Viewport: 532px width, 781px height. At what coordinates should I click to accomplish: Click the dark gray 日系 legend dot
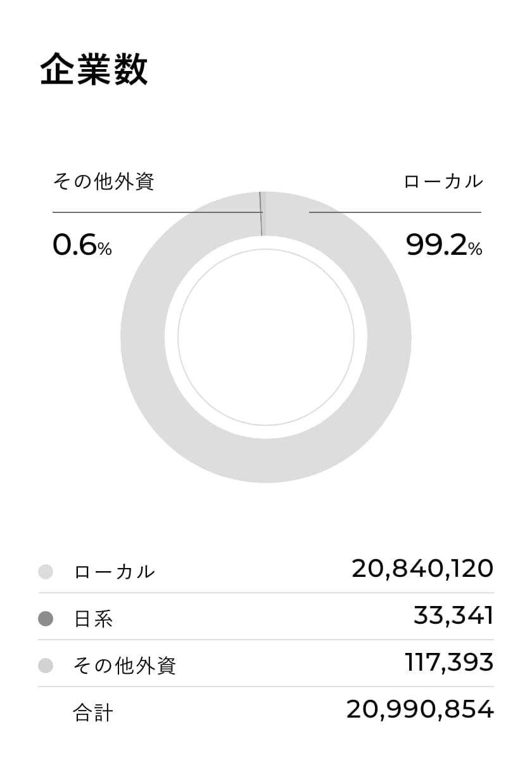(x=46, y=619)
